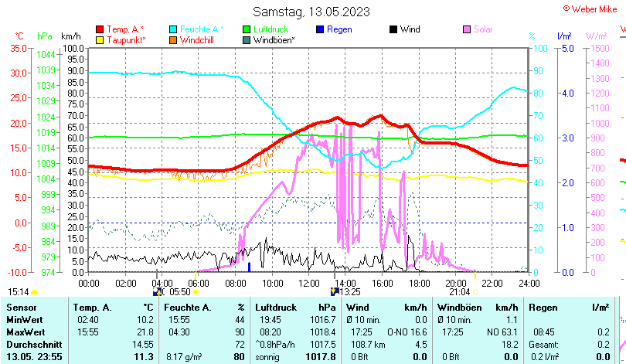This screenshot has height=364, width=626.
Task: Click the blue l/m² axis unit label
Action: pos(564,36)
